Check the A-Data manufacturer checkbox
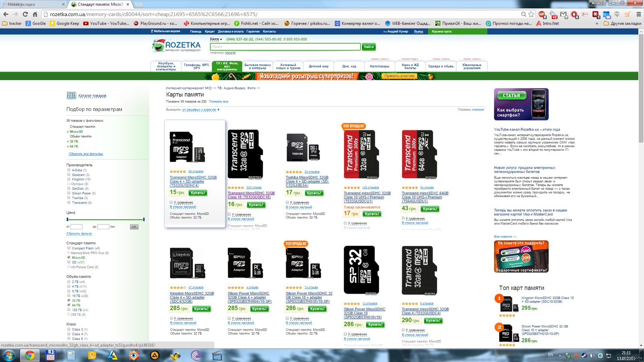This screenshot has width=644, height=362. click(x=69, y=170)
